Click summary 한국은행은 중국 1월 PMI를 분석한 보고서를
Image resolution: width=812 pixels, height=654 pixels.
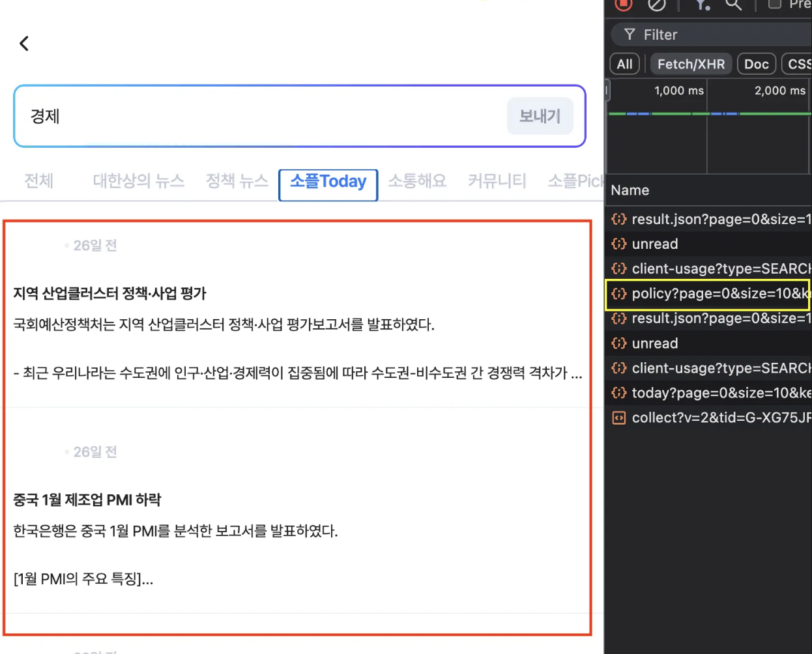coord(175,531)
